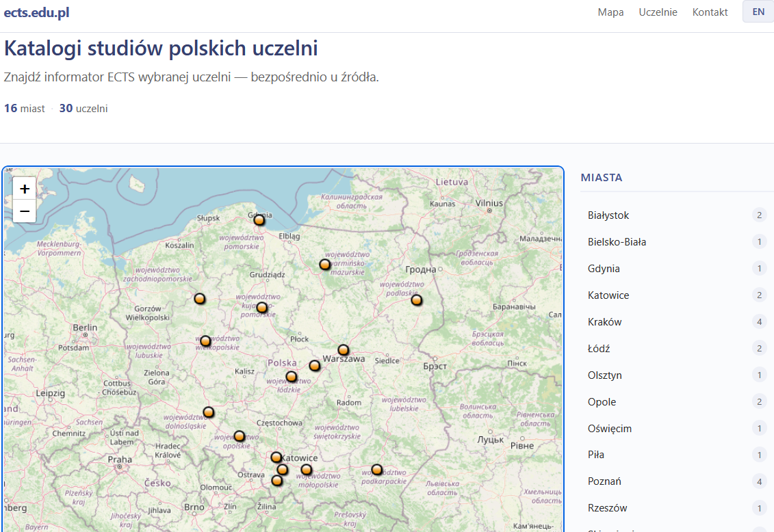Image resolution: width=774 pixels, height=532 pixels.
Task: Click the count badge next to Poznań
Action: tap(759, 481)
